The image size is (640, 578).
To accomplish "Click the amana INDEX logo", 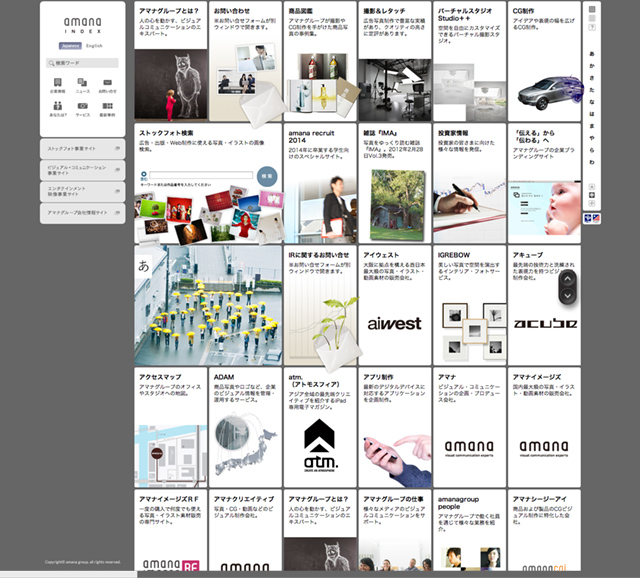I will click(83, 25).
